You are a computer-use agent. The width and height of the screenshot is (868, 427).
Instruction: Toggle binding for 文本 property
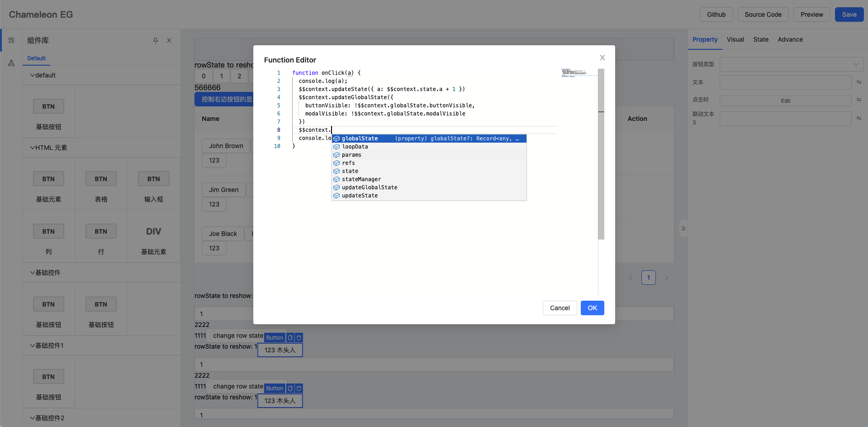(x=859, y=82)
